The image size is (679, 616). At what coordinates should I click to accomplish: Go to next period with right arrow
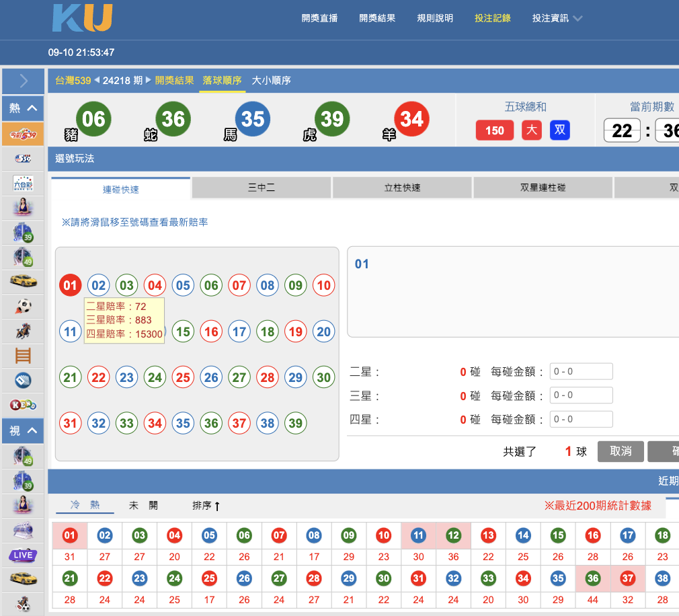tap(148, 80)
